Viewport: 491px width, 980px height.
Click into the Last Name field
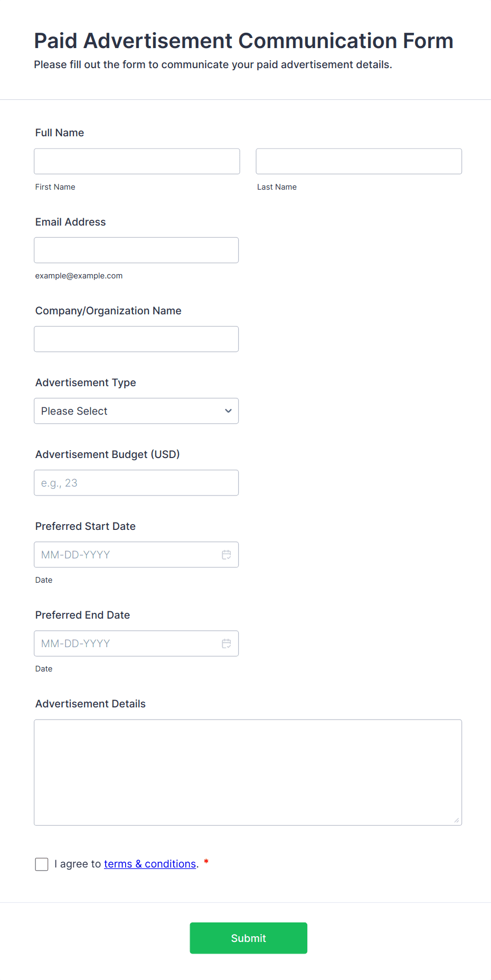point(358,161)
